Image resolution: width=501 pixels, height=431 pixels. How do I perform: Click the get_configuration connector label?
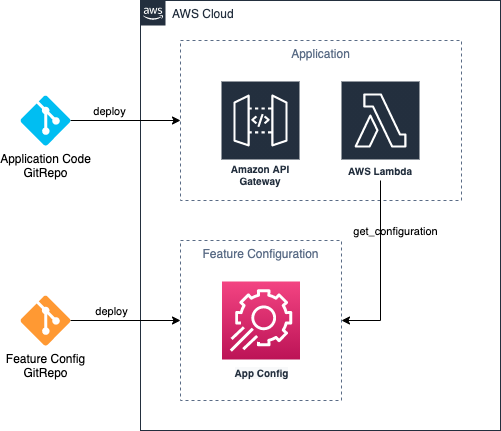pyautogui.click(x=395, y=231)
